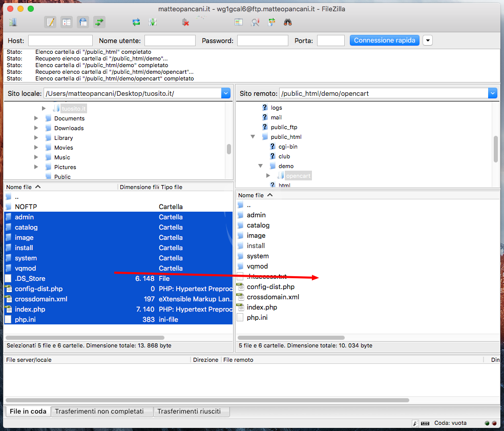Click the remote directory tree vertical scrollbar
The height and width of the screenshot is (431, 504).
click(496, 149)
